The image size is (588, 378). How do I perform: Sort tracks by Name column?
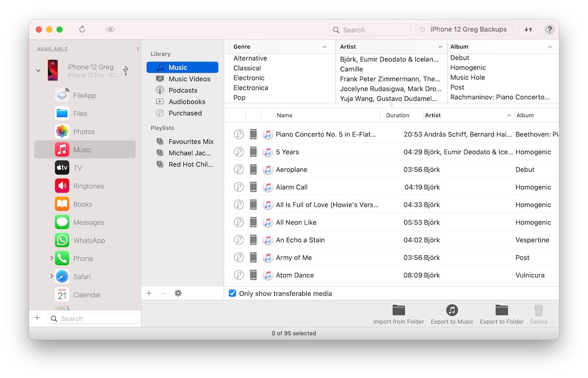(327, 115)
